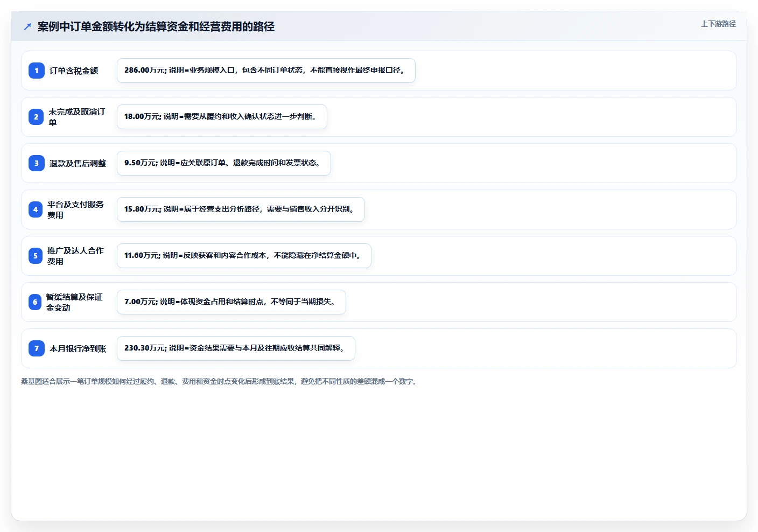Viewport: 758px width, 532px height.
Task: Click the 平台及支付服务费用 label
Action: (x=76, y=209)
